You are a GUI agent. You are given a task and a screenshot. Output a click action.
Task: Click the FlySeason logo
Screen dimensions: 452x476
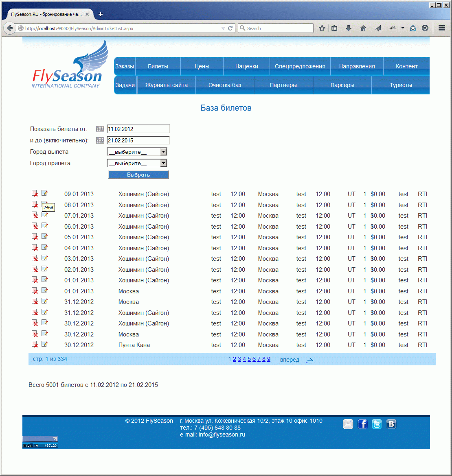pyautogui.click(x=70, y=65)
